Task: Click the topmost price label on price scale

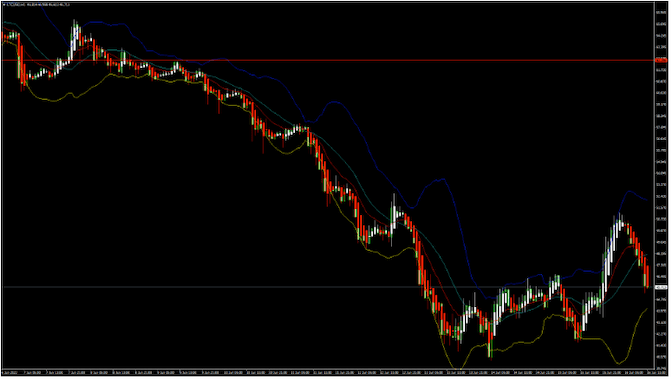Action: (x=661, y=12)
